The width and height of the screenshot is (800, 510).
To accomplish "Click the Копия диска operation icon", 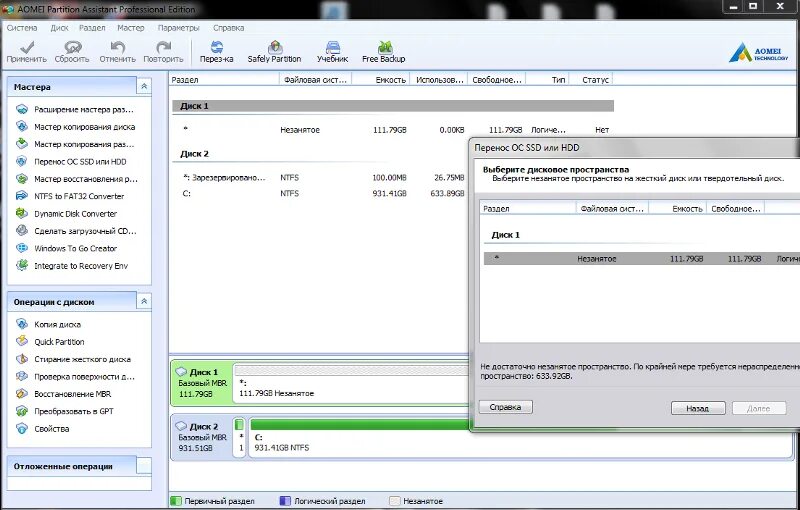I will 22,324.
